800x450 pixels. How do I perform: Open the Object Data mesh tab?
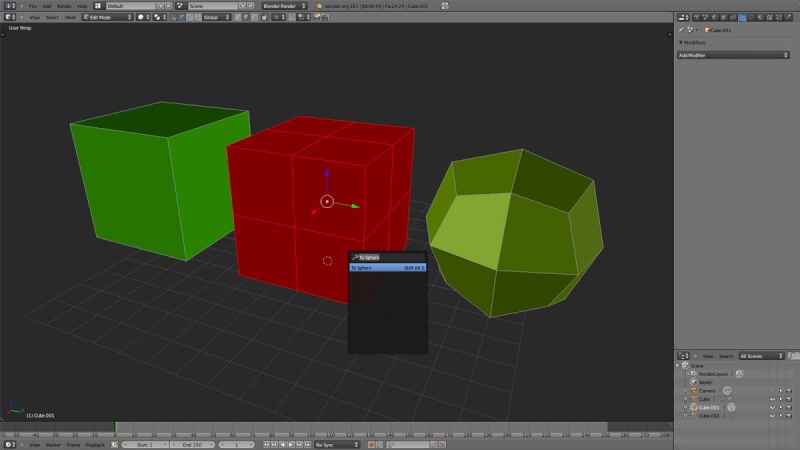coord(752,17)
